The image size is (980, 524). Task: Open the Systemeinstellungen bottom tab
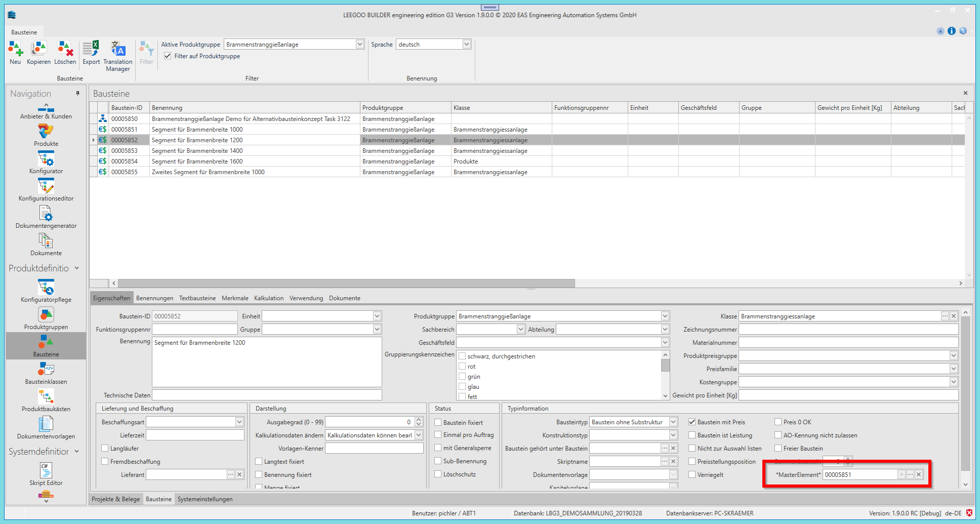tap(205, 499)
